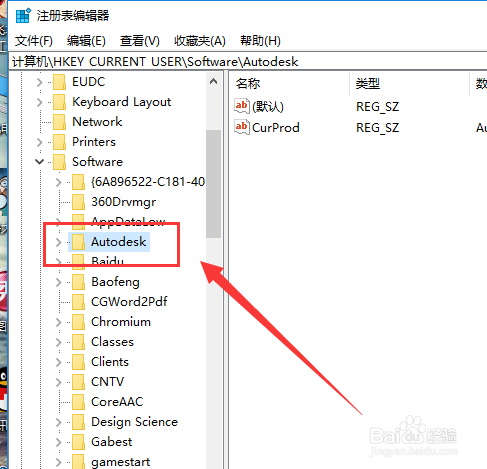Expand the Gabest key

tap(59, 442)
